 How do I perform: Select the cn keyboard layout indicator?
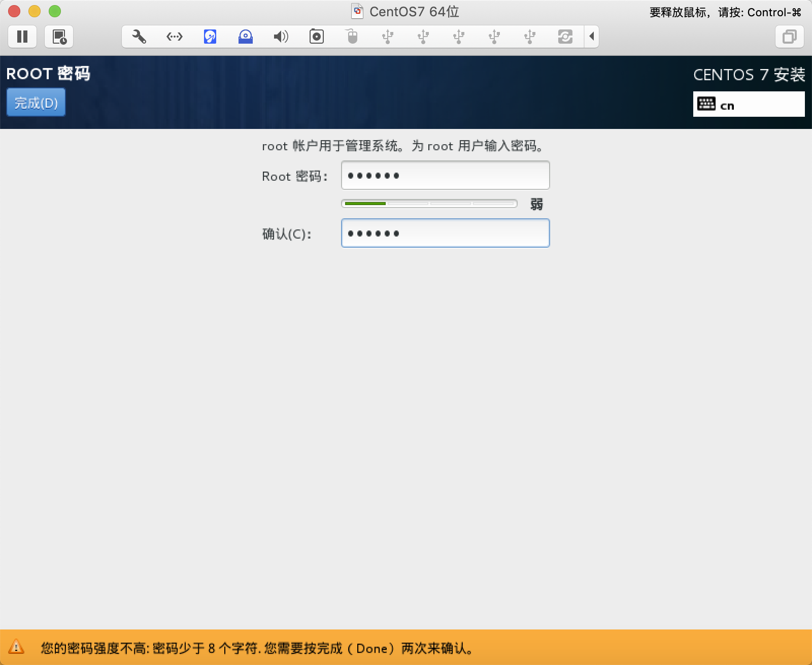tap(749, 105)
